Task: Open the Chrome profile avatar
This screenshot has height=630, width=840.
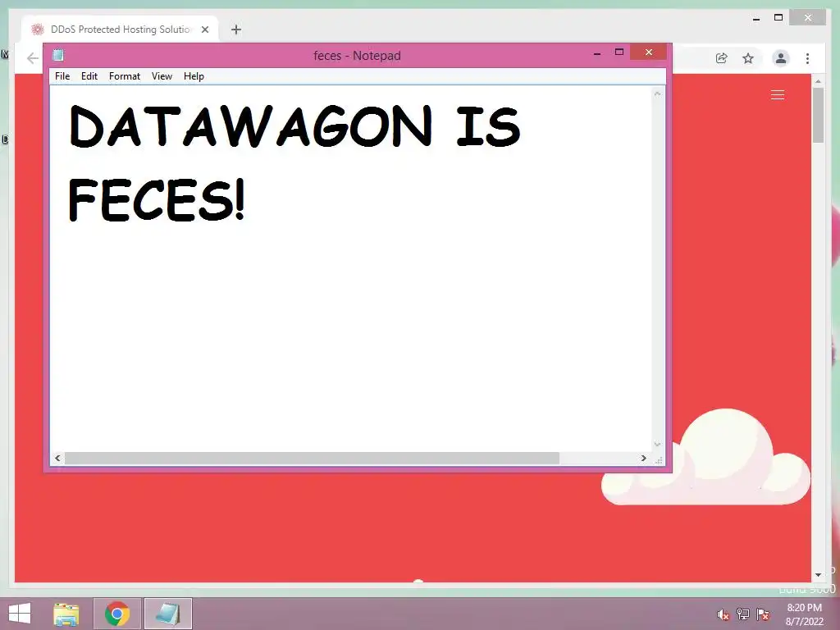Action: click(781, 58)
